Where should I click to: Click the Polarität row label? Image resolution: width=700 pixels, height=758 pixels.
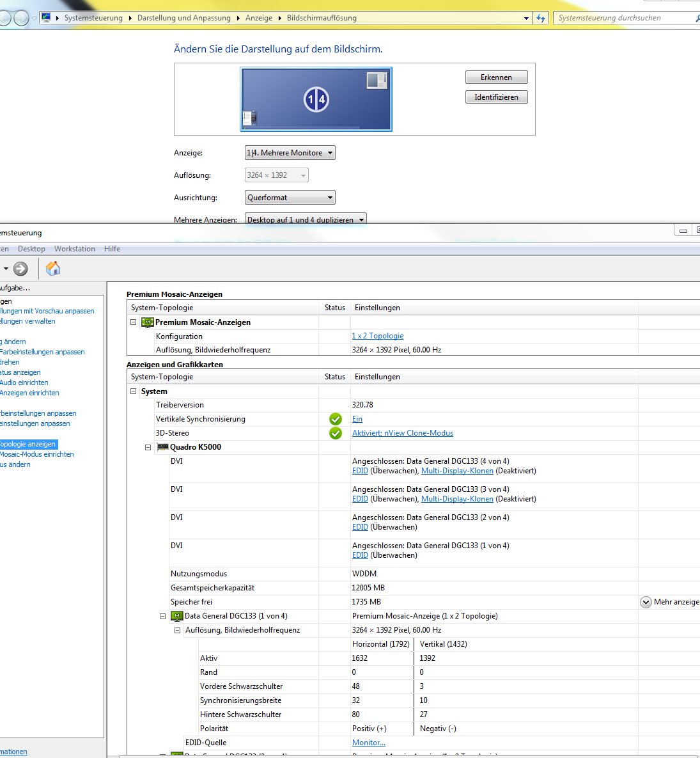point(214,729)
